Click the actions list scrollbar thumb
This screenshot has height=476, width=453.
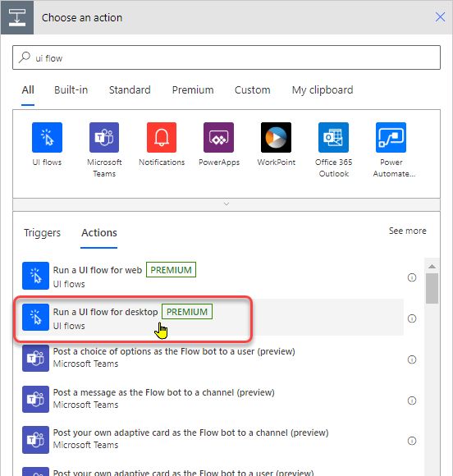432,288
